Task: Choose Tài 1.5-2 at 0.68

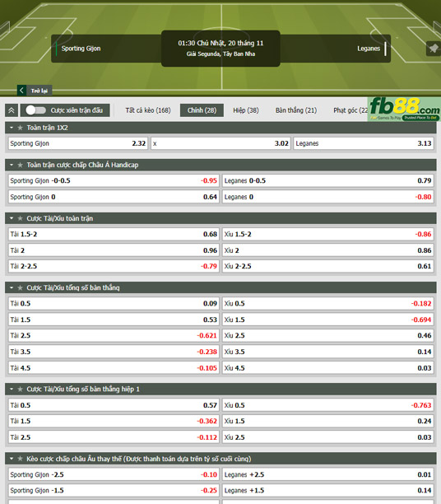Action: tap(114, 234)
